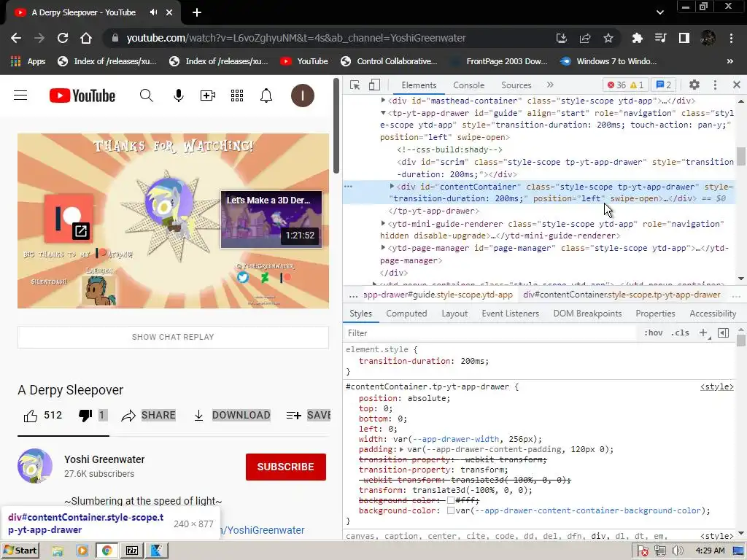Open the Patreon end-screen card
747x560 pixels.
[x=69, y=218]
